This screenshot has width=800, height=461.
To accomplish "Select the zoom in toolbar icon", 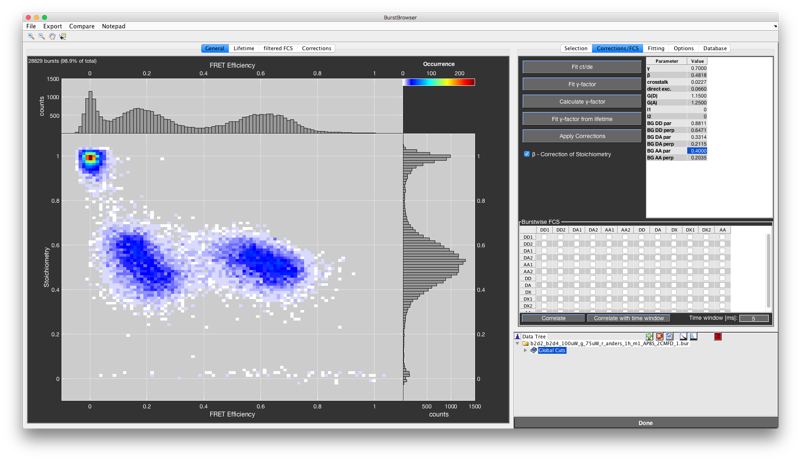I will click(x=31, y=36).
